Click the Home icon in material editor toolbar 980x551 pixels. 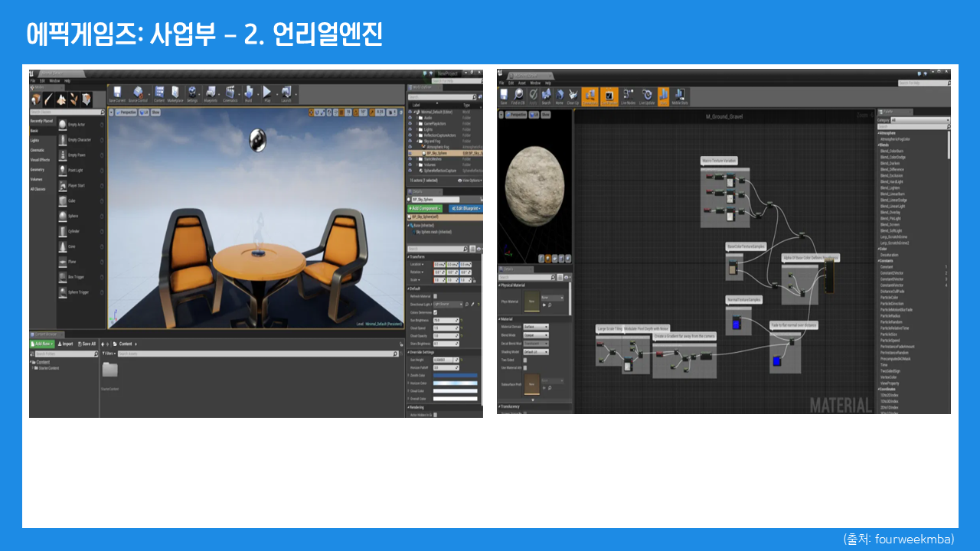point(560,96)
